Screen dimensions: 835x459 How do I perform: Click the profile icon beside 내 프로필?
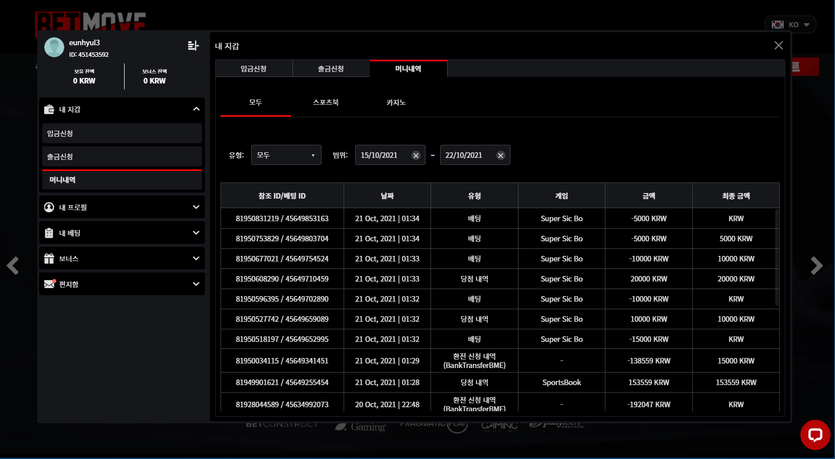(x=49, y=207)
